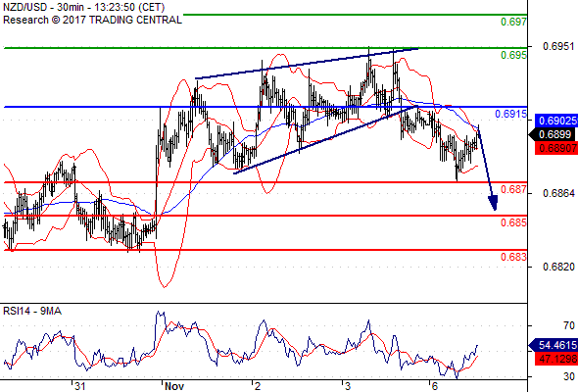The image size is (578, 392).
Task: Click the RSI 30 level label
Action: tap(569, 376)
